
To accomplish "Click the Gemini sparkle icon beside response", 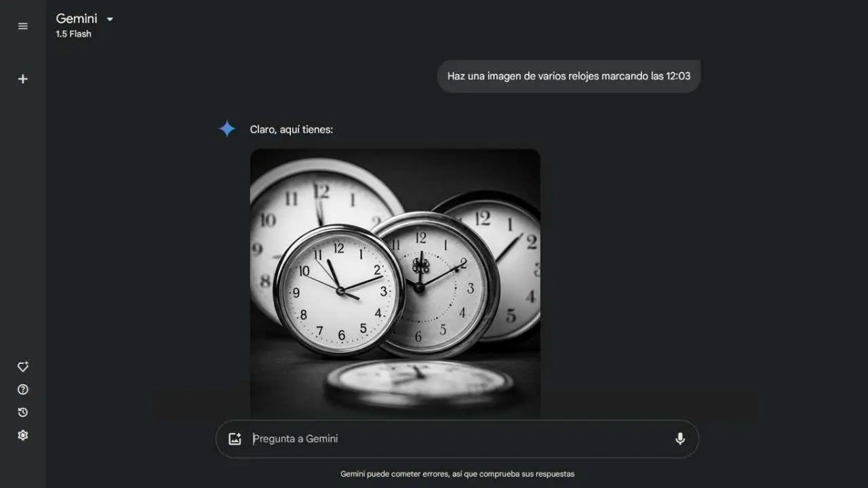I will (226, 129).
